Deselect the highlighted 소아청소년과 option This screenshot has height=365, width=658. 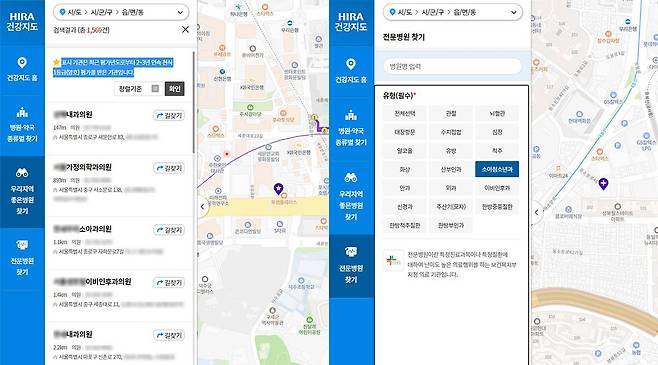497,169
